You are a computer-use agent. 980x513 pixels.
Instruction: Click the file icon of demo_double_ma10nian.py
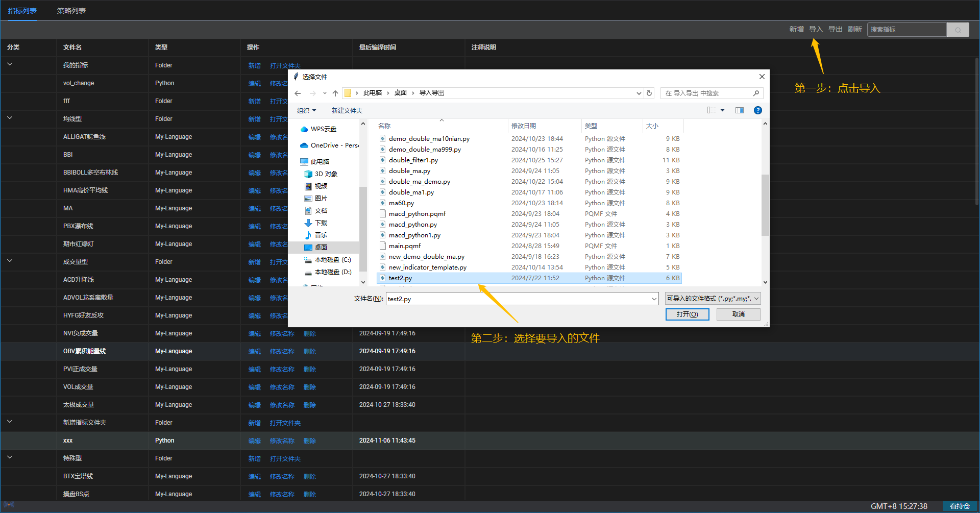click(x=382, y=139)
